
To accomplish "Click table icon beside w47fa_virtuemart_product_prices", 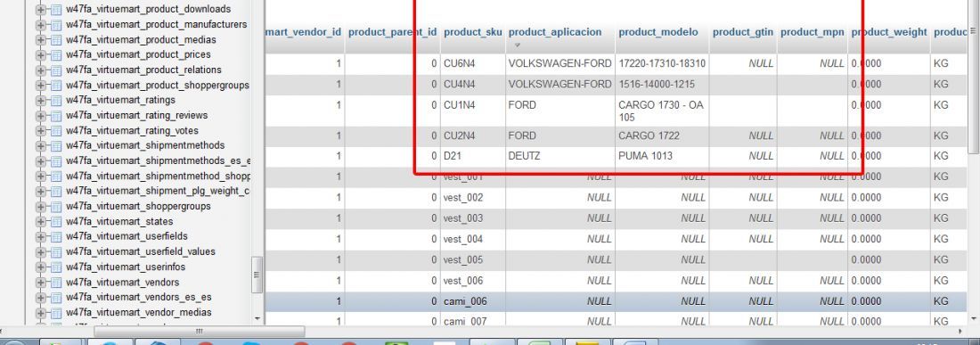I will point(55,55).
